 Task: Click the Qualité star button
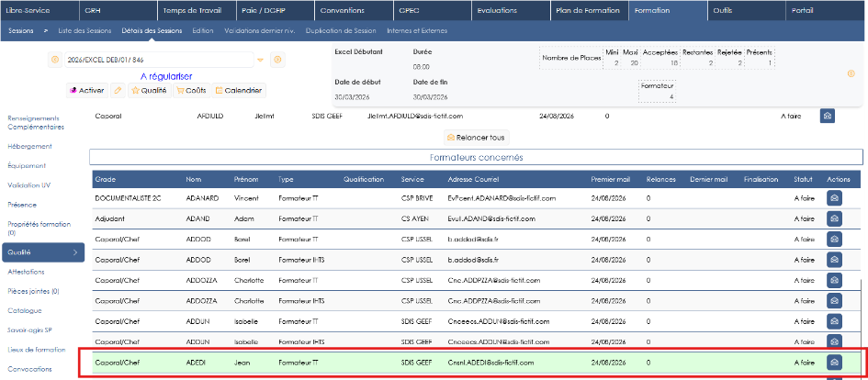(x=150, y=90)
